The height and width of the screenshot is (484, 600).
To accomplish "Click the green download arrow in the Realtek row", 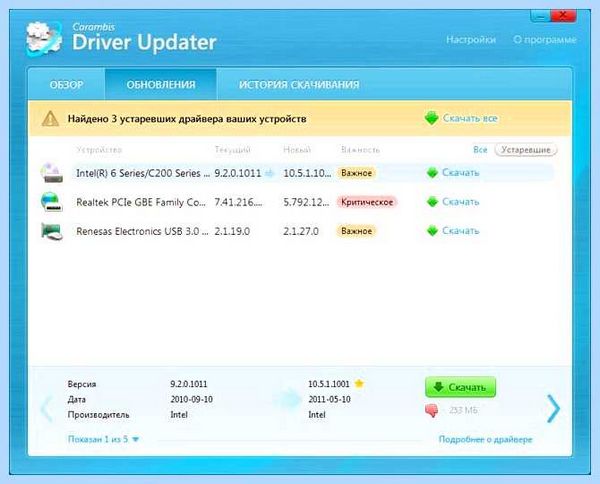I will tap(432, 202).
